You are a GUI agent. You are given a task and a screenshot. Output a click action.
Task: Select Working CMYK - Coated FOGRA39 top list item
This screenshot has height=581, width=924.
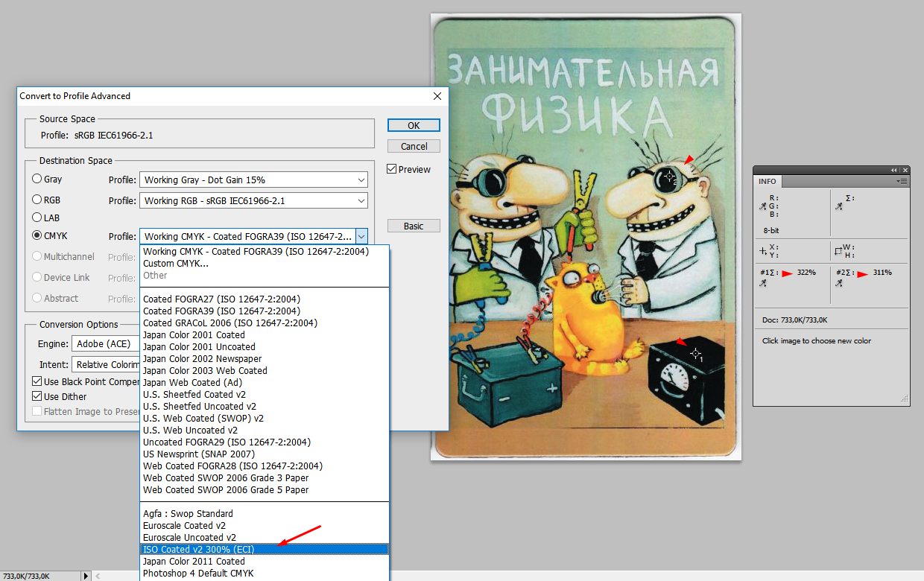pos(265,251)
